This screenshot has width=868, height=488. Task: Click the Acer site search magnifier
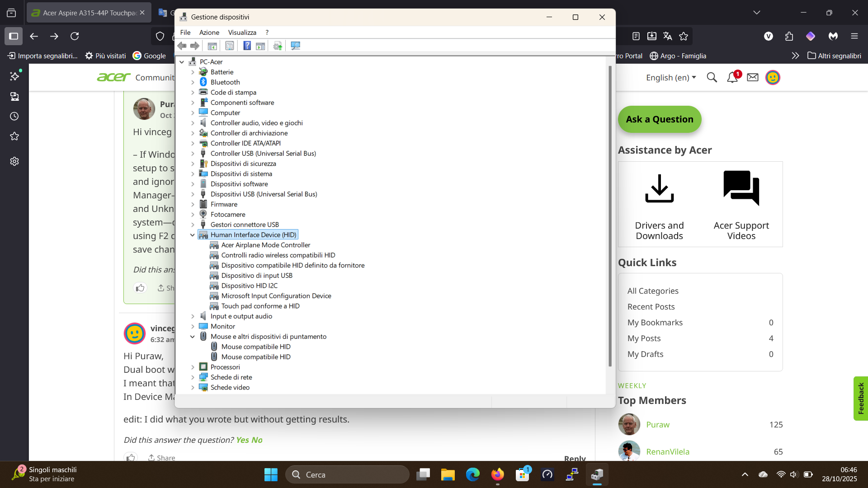coord(712,78)
